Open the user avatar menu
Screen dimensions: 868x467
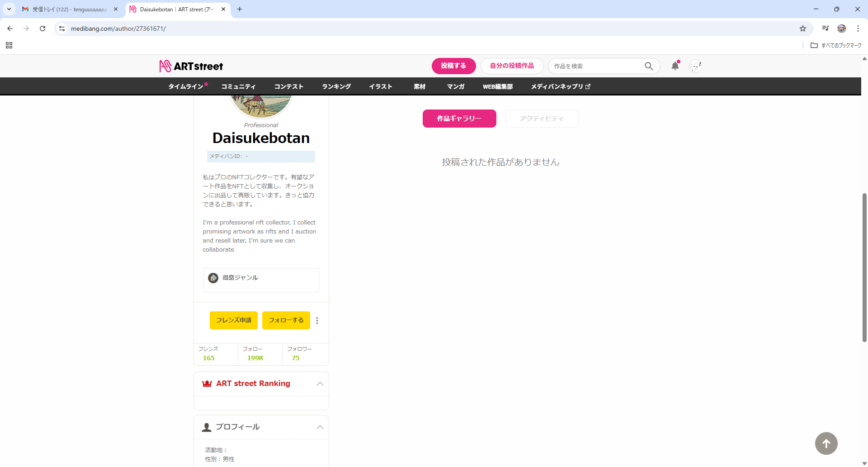(695, 66)
